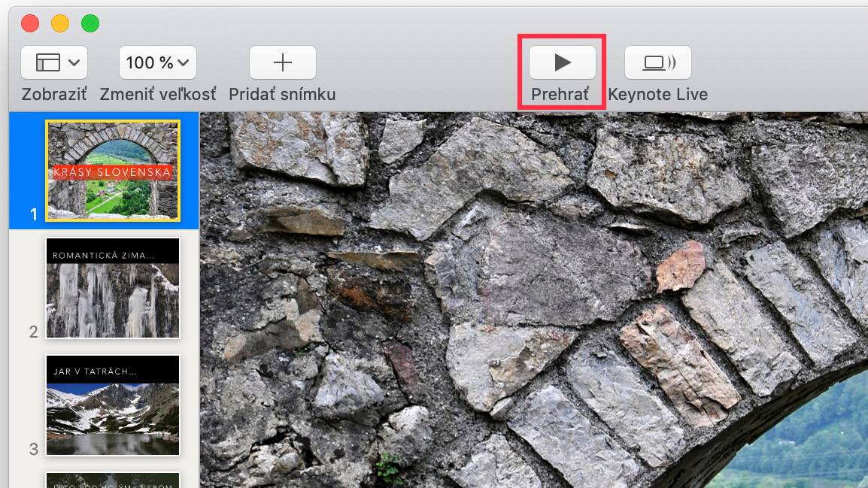This screenshot has width=868, height=488.
Task: Open Keynote Live broadcast icon
Action: pyautogui.click(x=657, y=62)
